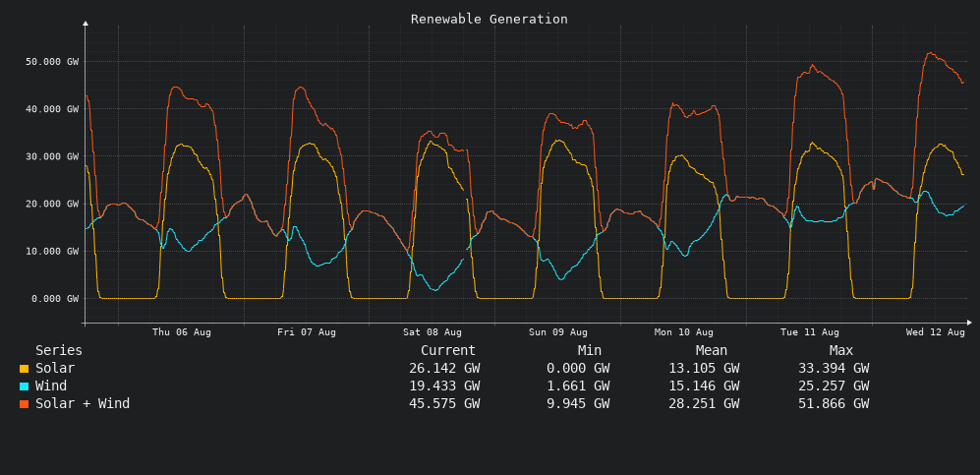This screenshot has height=475, width=980.
Task: Click Wind max value 25.257 GW
Action: pyautogui.click(x=834, y=386)
